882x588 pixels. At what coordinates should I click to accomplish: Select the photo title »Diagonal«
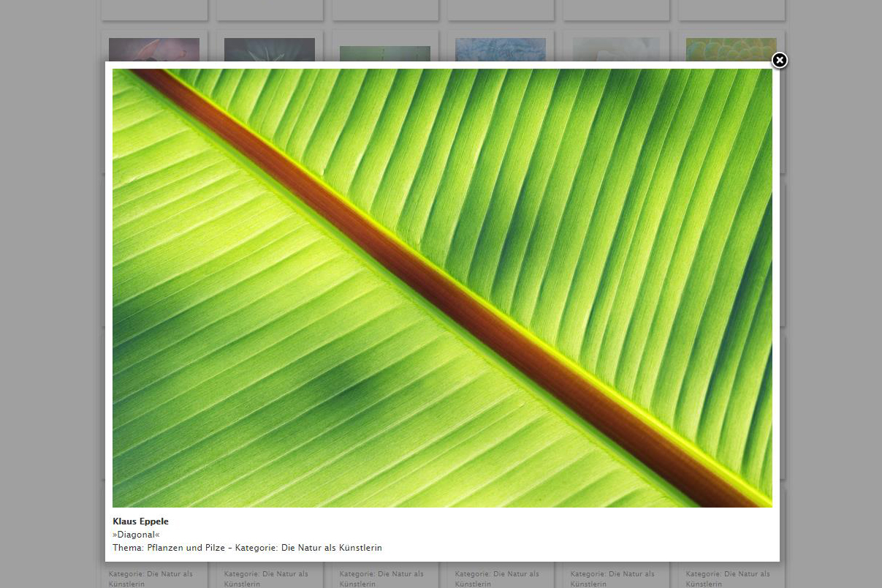[136, 535]
